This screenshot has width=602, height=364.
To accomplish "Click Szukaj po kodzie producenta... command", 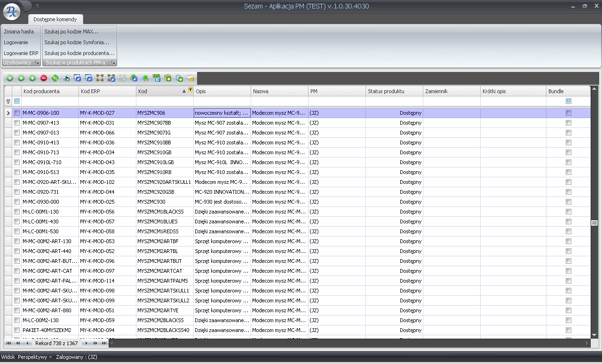I will click(x=79, y=53).
